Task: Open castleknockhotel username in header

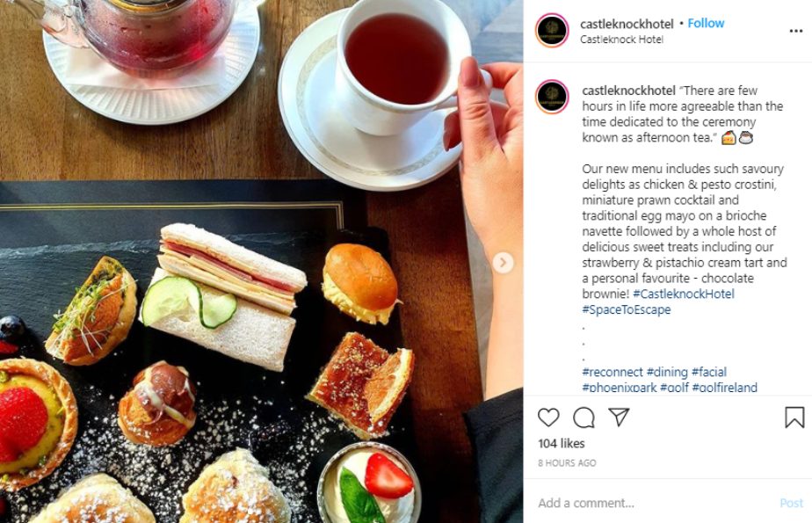Action: (x=627, y=24)
